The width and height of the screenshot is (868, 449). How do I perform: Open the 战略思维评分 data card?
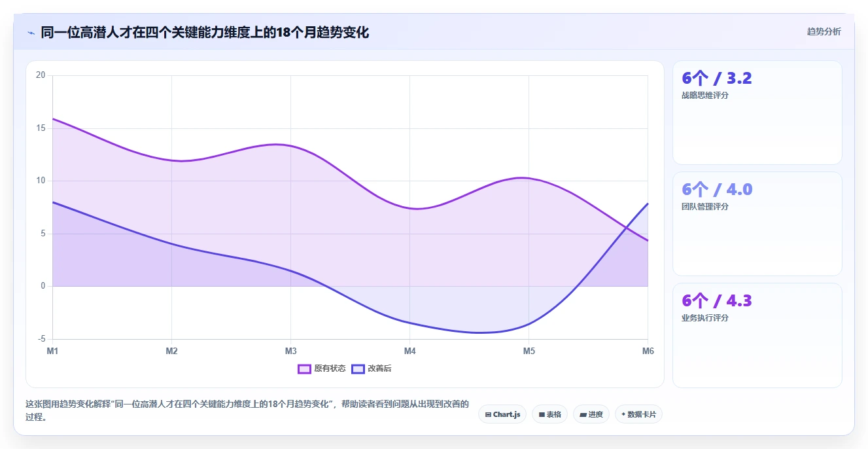(x=757, y=113)
